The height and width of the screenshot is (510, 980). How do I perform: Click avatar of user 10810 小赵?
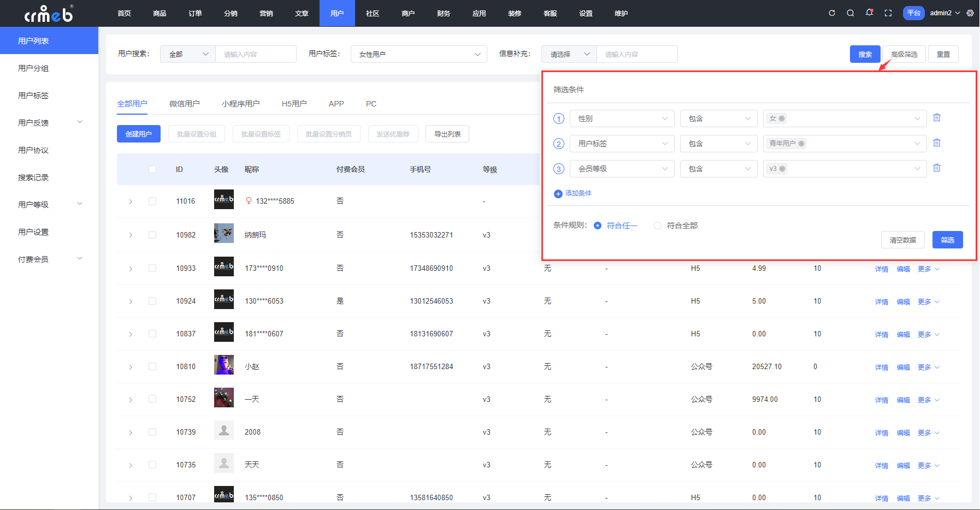(x=224, y=365)
